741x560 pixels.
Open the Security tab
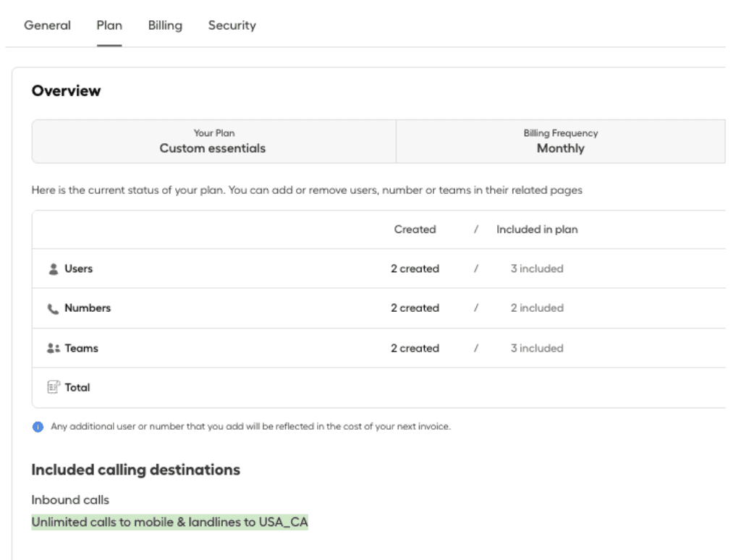(x=232, y=25)
